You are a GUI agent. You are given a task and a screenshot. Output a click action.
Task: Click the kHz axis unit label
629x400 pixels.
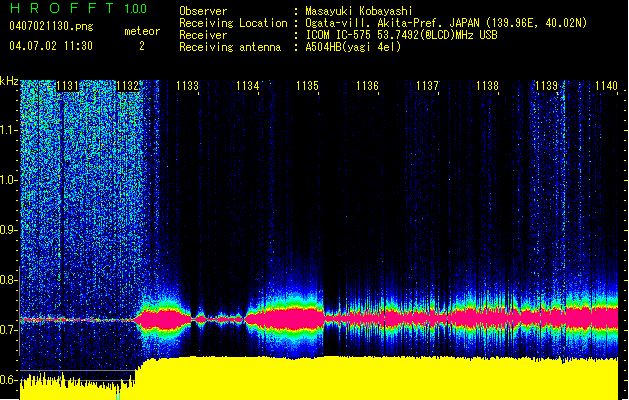(9, 81)
